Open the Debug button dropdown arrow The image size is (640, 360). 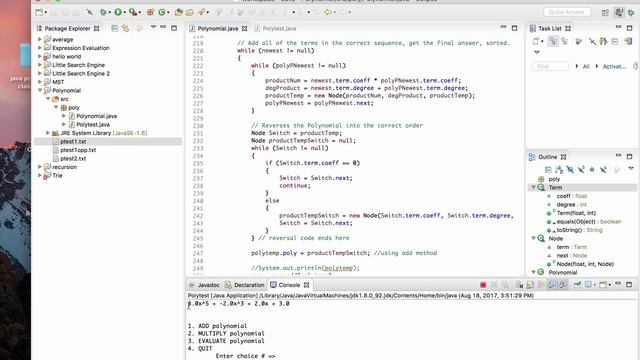110,13
